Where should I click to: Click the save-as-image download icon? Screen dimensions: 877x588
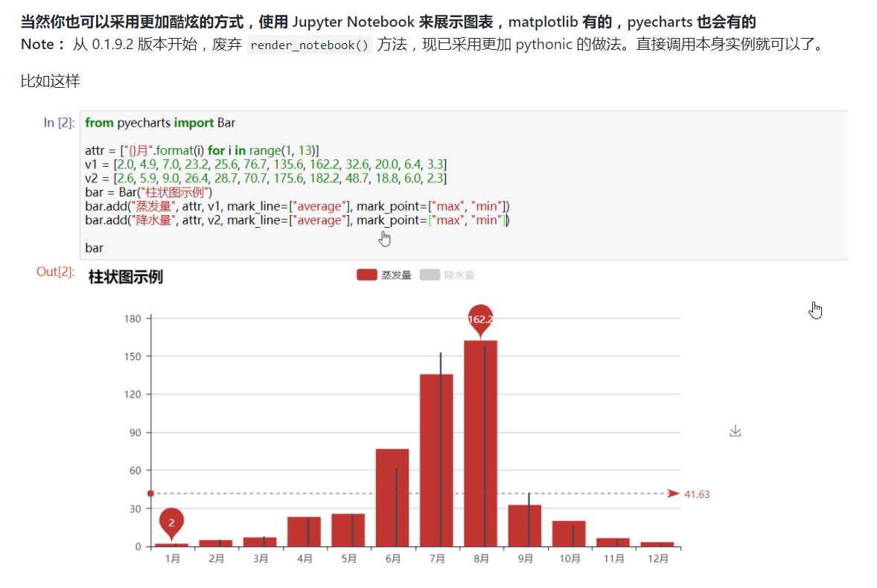click(736, 430)
